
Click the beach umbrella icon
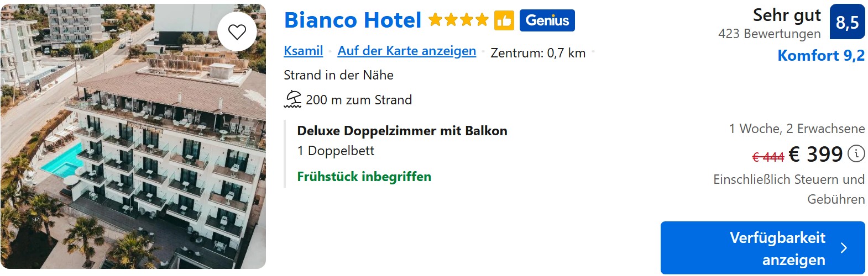pos(292,99)
